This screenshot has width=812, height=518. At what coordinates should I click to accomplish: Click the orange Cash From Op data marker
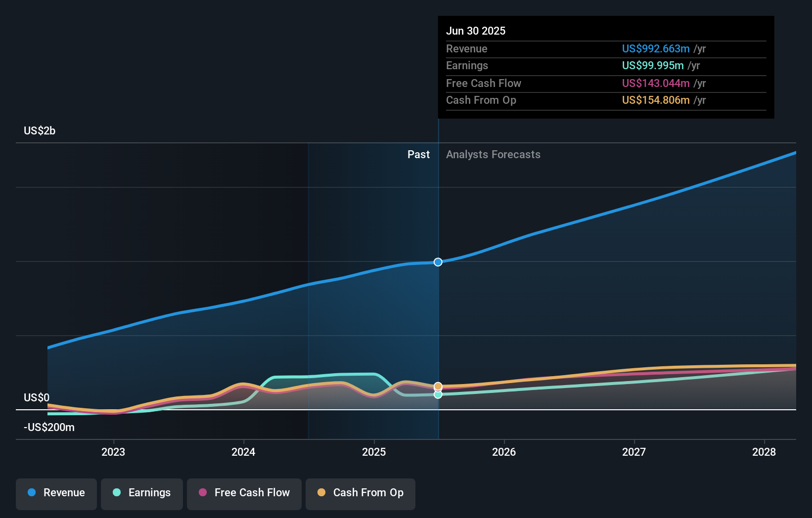pyautogui.click(x=438, y=387)
